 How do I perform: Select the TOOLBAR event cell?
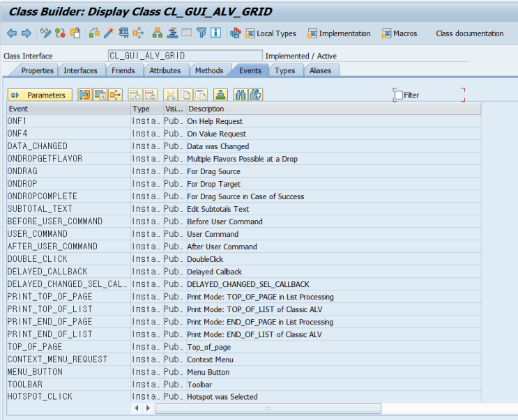pos(69,384)
